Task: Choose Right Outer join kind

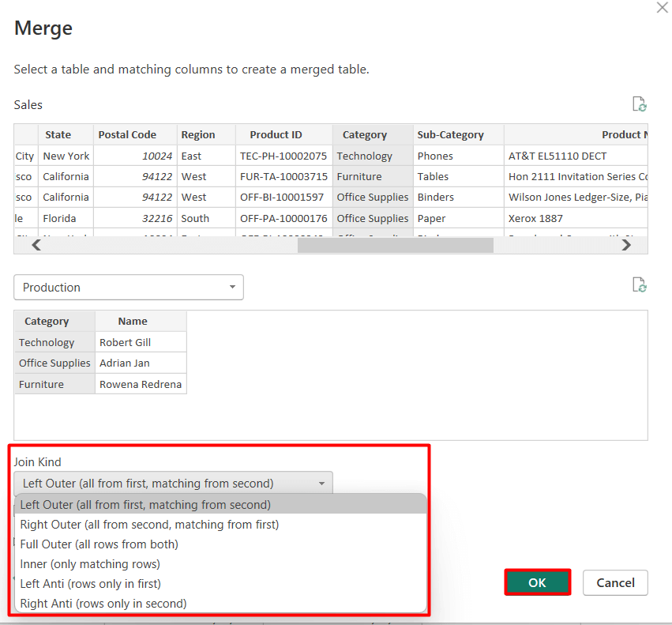Action: click(x=221, y=524)
